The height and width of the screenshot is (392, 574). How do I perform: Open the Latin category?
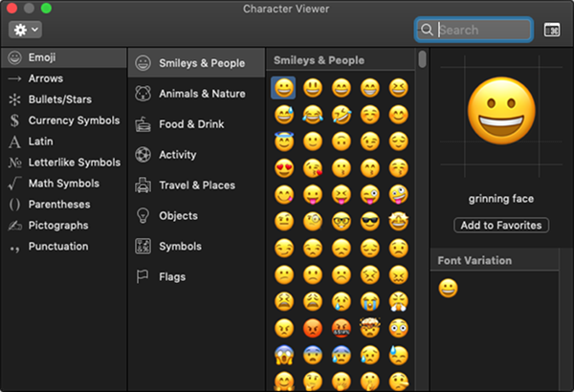64,142
